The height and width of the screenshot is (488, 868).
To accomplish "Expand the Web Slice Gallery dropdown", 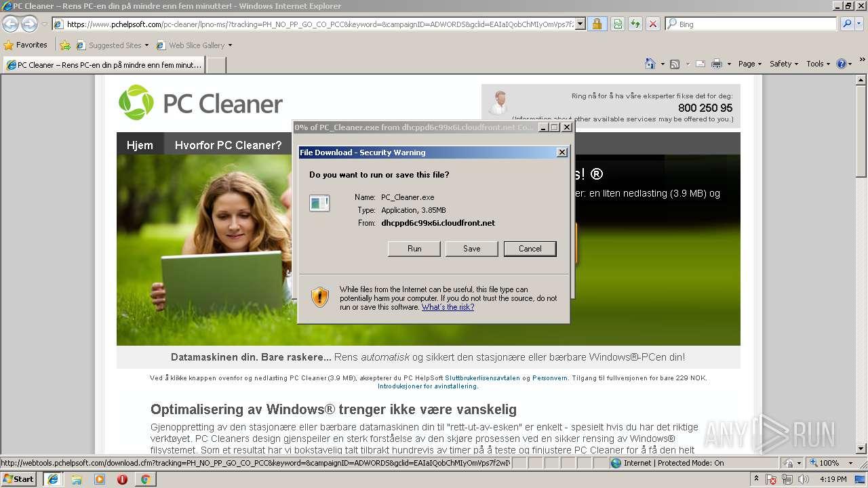I will 230,45.
